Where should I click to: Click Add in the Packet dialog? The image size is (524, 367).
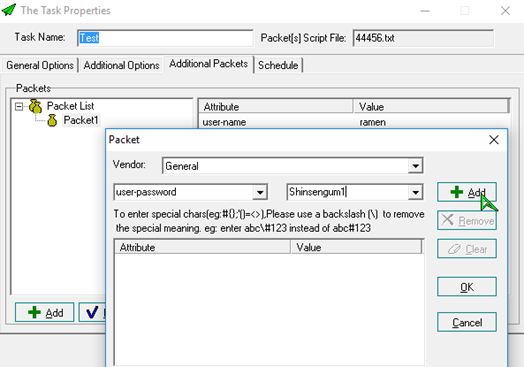(467, 192)
